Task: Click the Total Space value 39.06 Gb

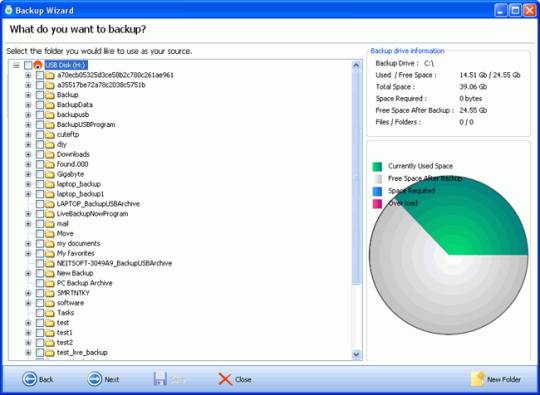Action: [x=473, y=87]
